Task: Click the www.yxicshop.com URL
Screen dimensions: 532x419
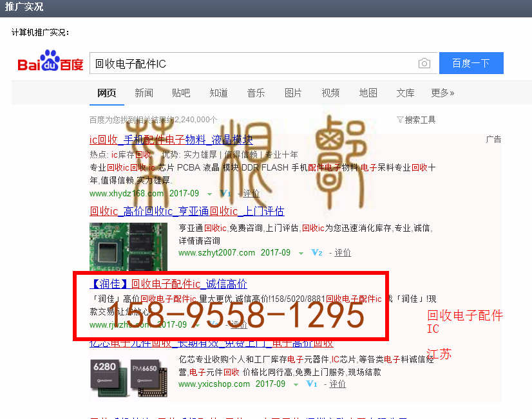Action: 214,384
